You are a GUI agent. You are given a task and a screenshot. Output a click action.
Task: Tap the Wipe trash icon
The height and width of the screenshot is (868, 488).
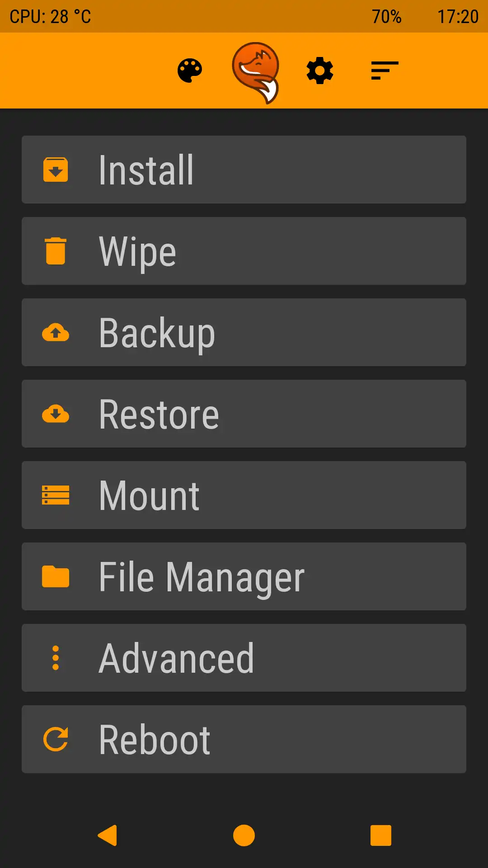[x=55, y=251]
